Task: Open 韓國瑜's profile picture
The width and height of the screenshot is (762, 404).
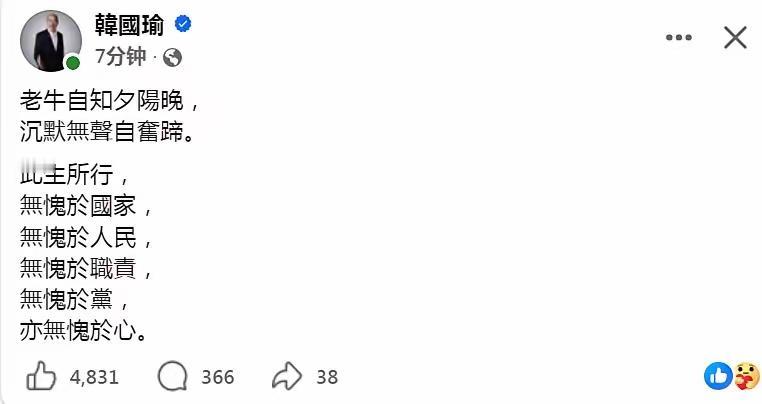Action: (47, 42)
